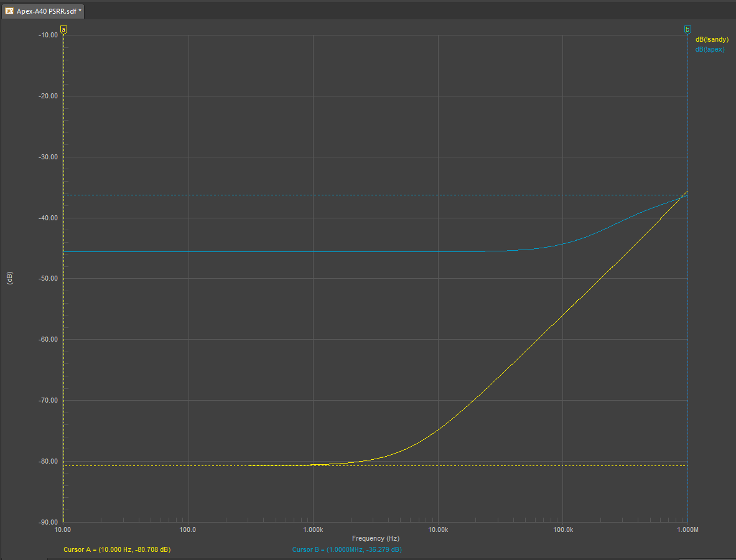Click the 100.0 frequency axis label
The width and height of the screenshot is (736, 560).
(x=188, y=530)
